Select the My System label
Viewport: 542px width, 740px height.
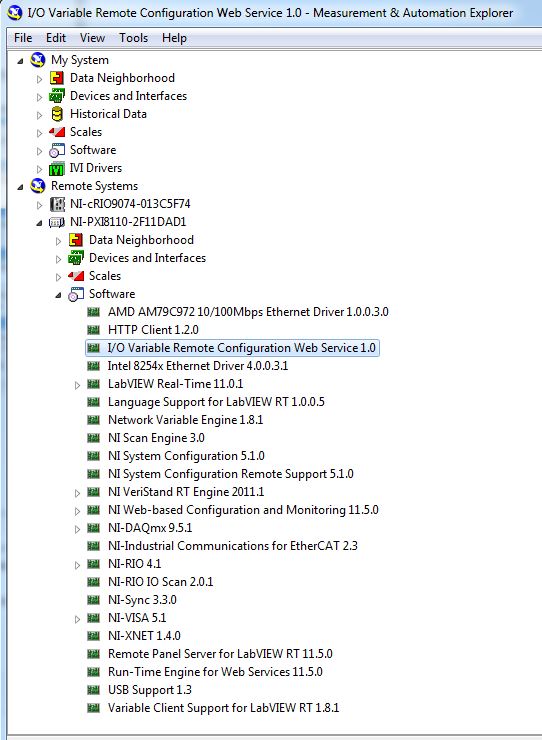[x=80, y=60]
